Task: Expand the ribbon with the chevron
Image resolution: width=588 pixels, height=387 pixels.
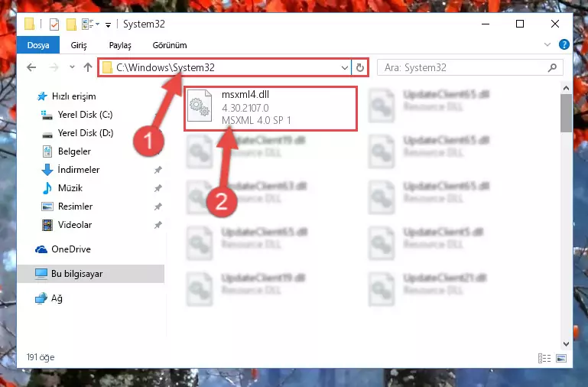Action: tap(547, 44)
